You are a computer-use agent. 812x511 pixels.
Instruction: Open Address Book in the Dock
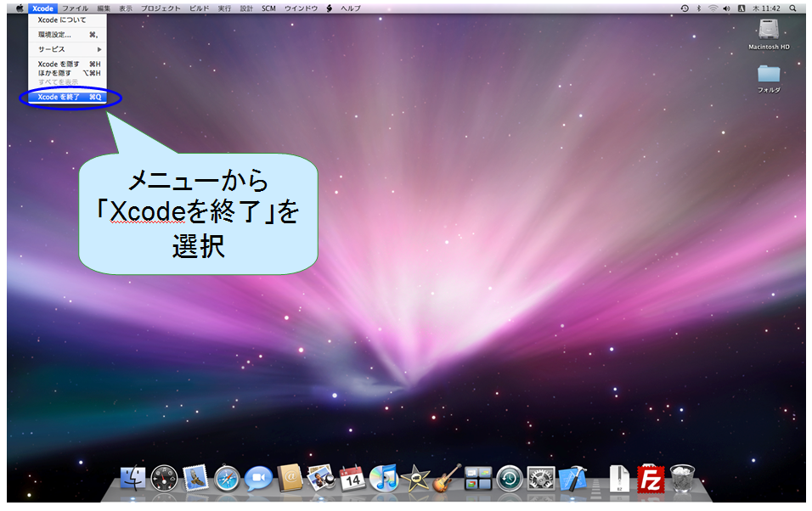[290, 478]
